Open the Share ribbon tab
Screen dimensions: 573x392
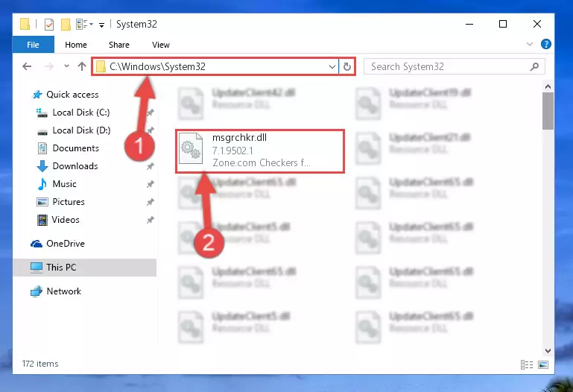coord(119,45)
